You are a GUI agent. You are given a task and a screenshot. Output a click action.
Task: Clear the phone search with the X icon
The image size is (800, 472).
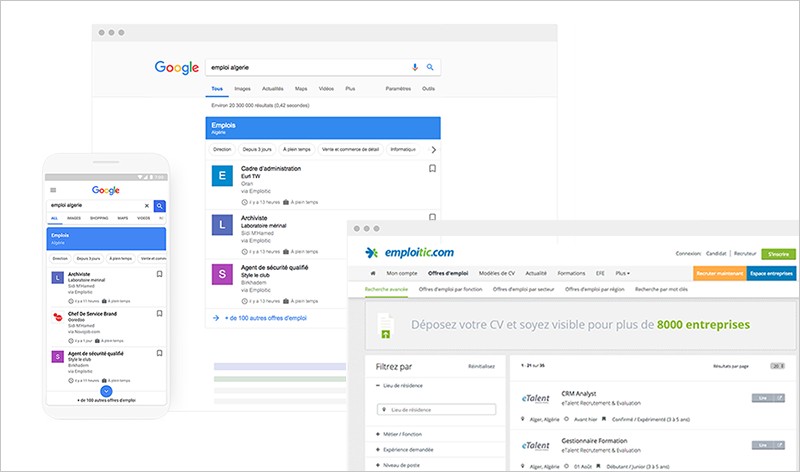click(147, 206)
